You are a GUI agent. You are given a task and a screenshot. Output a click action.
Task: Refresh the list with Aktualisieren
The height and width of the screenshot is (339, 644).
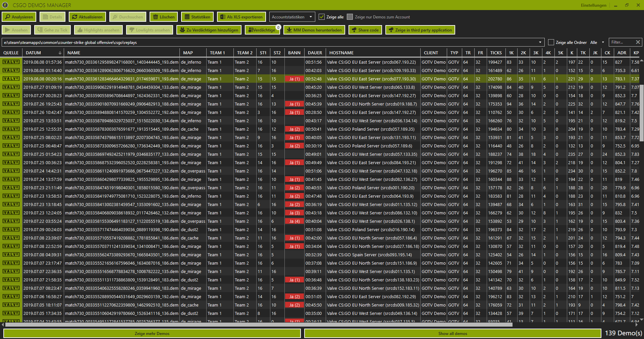87,17
